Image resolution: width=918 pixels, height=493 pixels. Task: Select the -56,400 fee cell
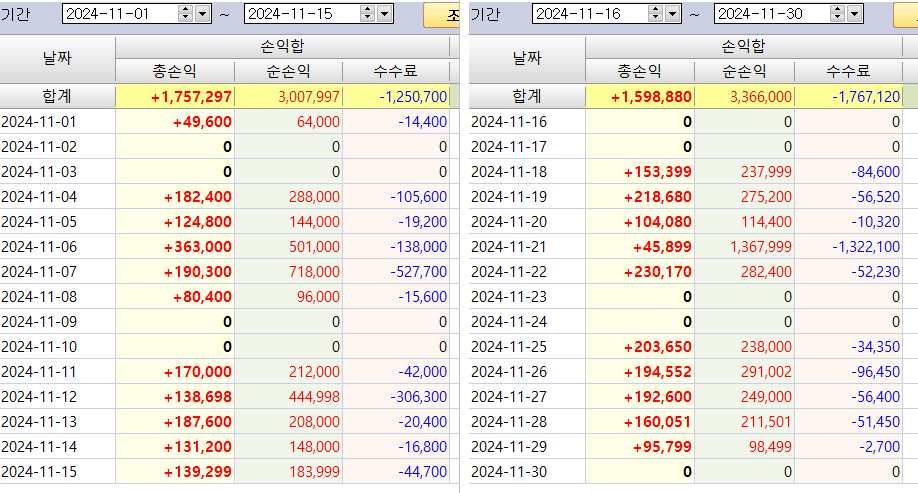[x=848, y=397]
